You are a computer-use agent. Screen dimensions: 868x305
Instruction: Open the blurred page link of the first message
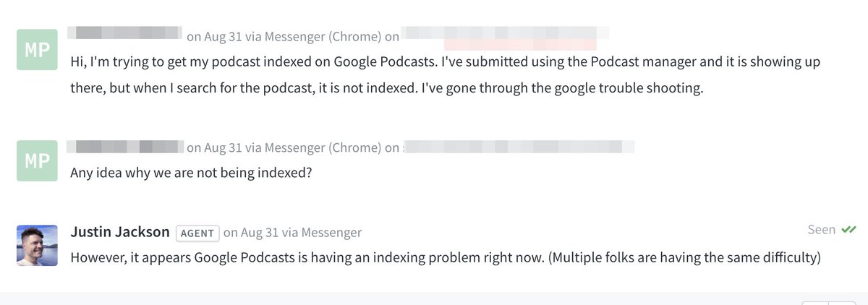coord(504,33)
